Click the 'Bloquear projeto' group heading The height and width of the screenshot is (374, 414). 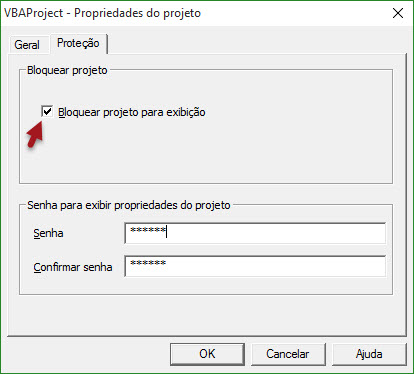coord(67,70)
